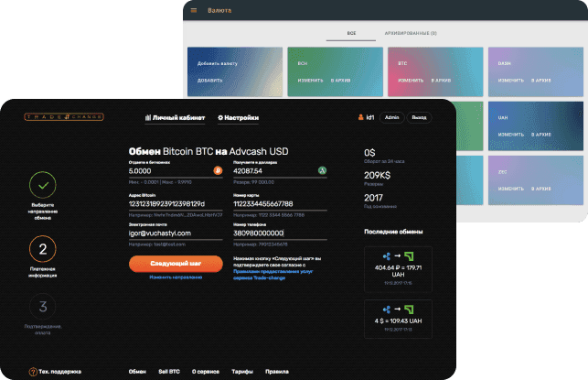The width and height of the screenshot is (588, 380).
Task: Click the exchange card 4 $ = 109.43 UAH
Action: (398, 319)
